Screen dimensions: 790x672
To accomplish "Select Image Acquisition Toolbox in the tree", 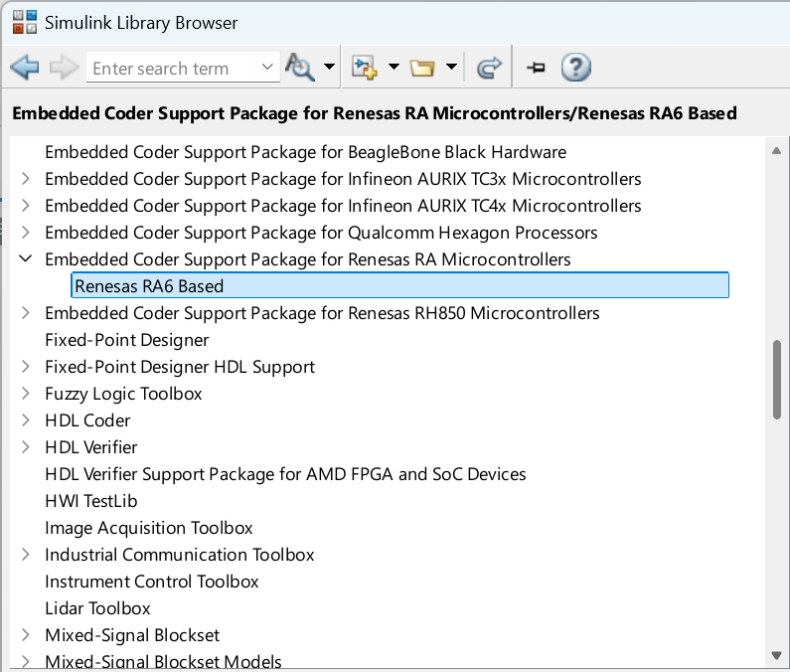I will pos(149,528).
